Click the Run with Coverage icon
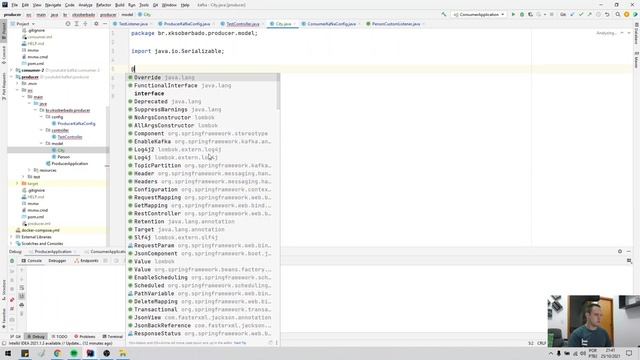The height and width of the screenshot is (360, 640). click(x=530, y=14)
